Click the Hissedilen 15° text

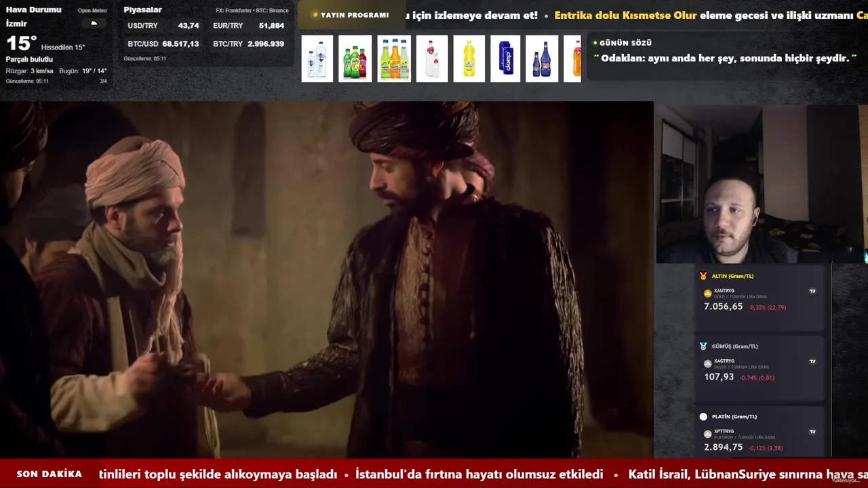click(63, 47)
